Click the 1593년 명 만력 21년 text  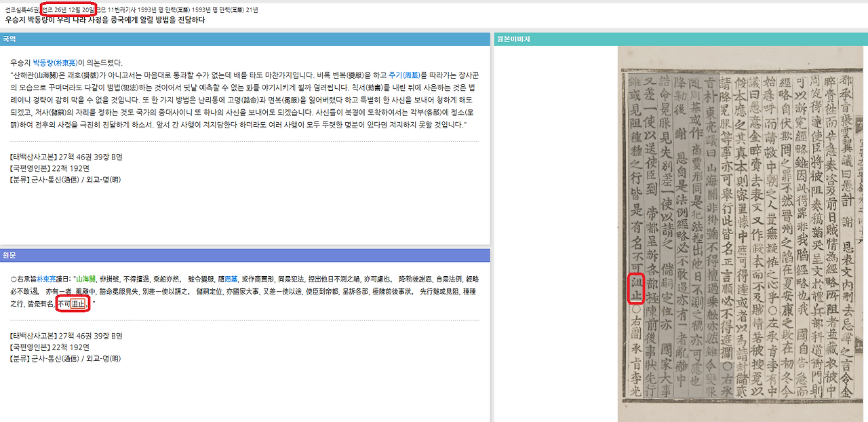click(224, 10)
